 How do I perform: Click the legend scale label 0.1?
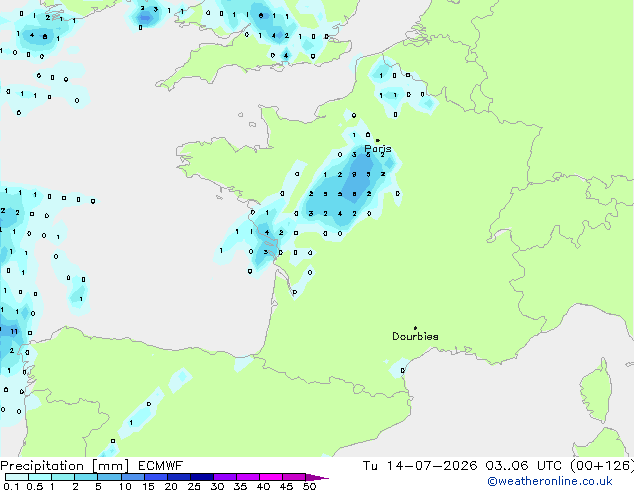coord(12,486)
